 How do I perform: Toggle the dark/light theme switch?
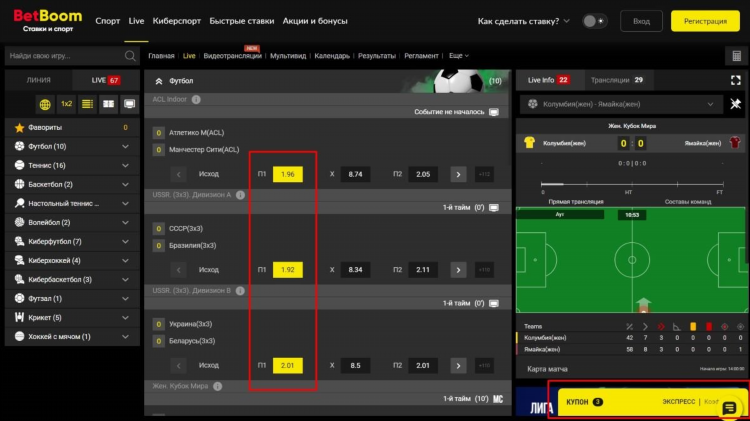point(595,21)
